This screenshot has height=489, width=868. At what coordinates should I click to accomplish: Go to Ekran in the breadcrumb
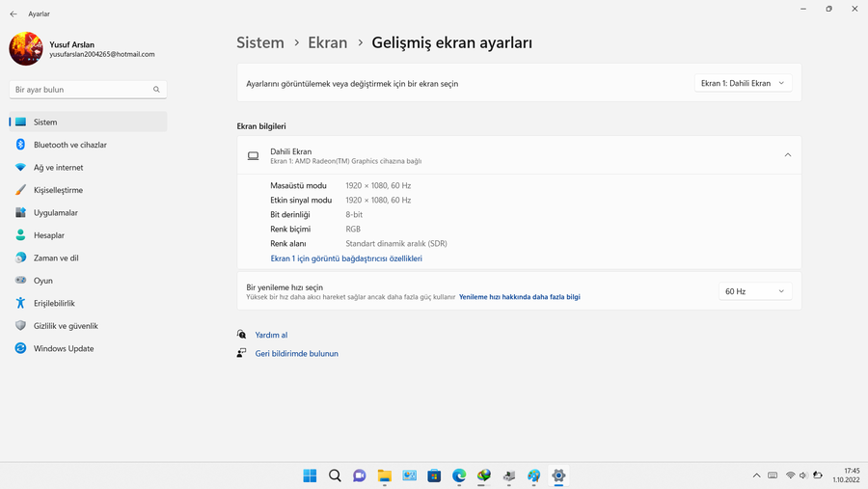[327, 43]
